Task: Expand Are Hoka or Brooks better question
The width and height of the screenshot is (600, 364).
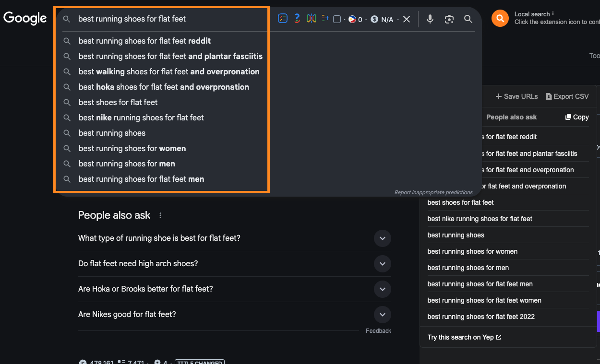Action: click(x=235, y=289)
